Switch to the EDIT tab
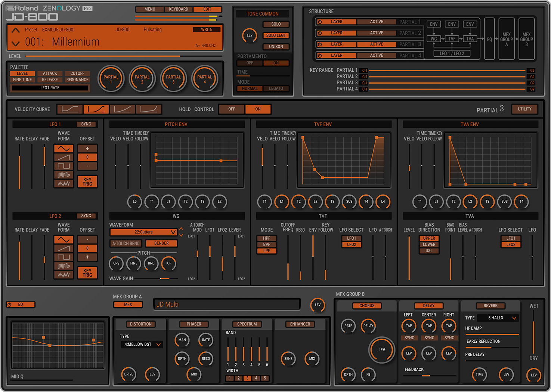 (x=208, y=9)
